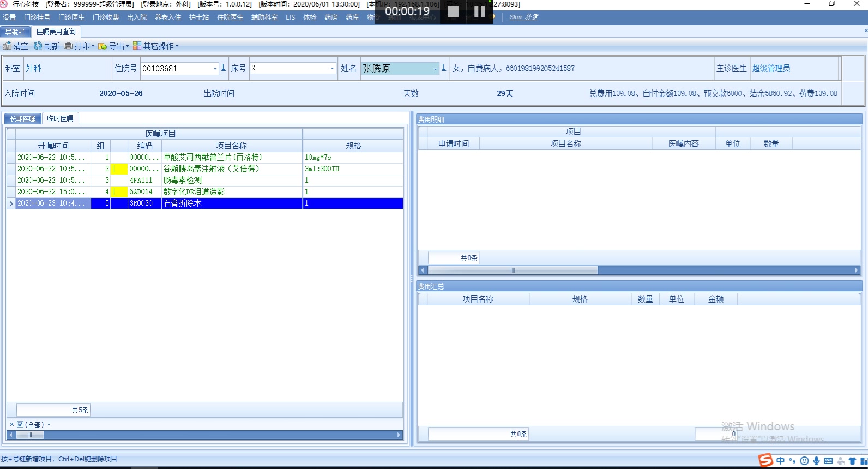Click the 医嘱项目 grid horizontal scrollbar thumb
This screenshot has height=469, width=868.
click(30, 435)
